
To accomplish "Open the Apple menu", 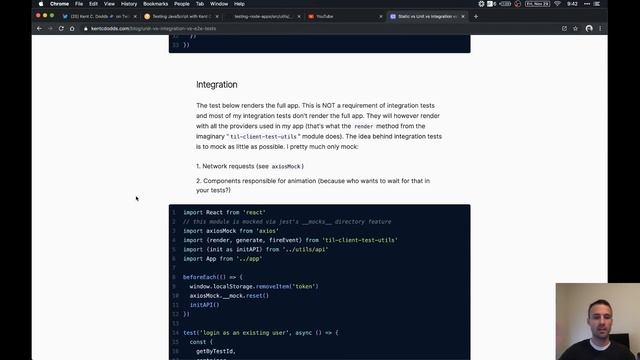I will [x=41, y=4].
